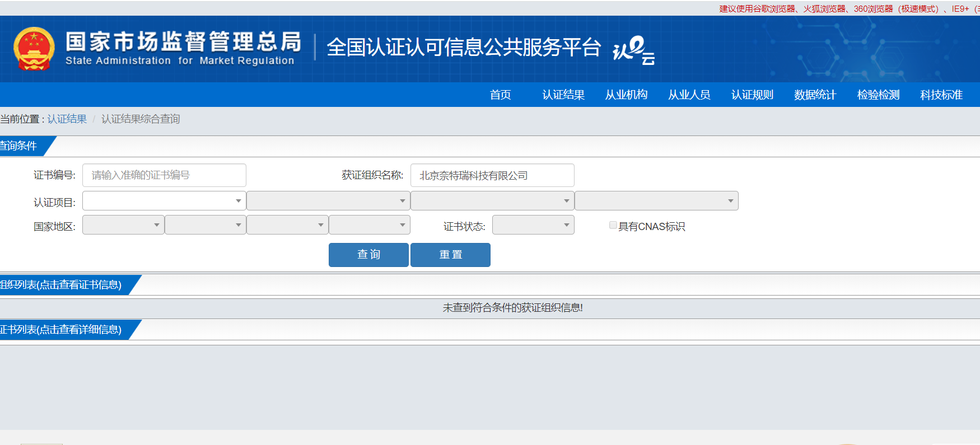
Task: Click the national emblem logo
Action: coord(34,49)
